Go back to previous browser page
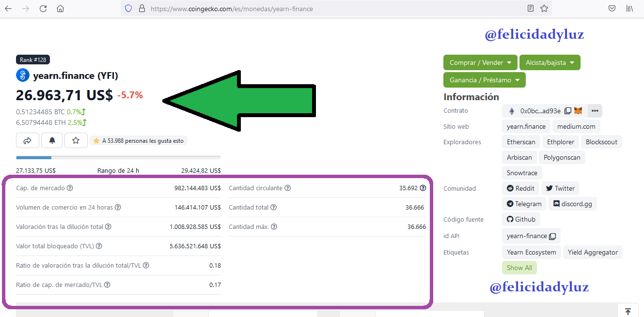Screen dimensions: 644x317 point(8,8)
